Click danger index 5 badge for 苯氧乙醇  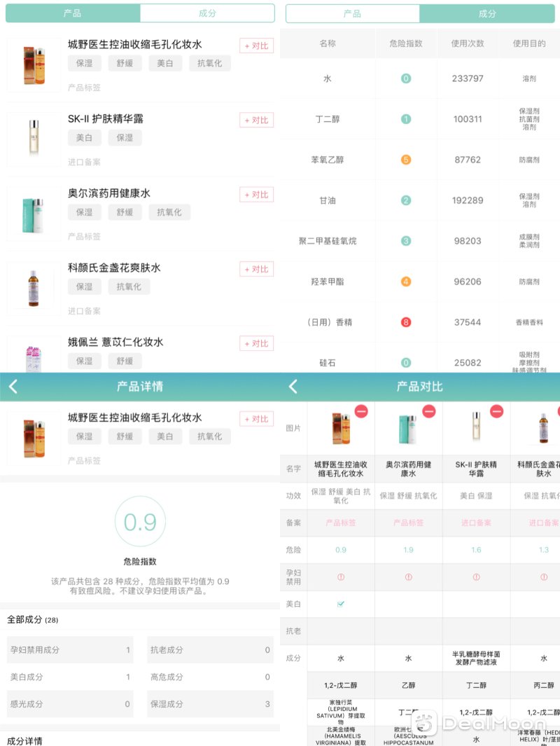click(x=406, y=160)
